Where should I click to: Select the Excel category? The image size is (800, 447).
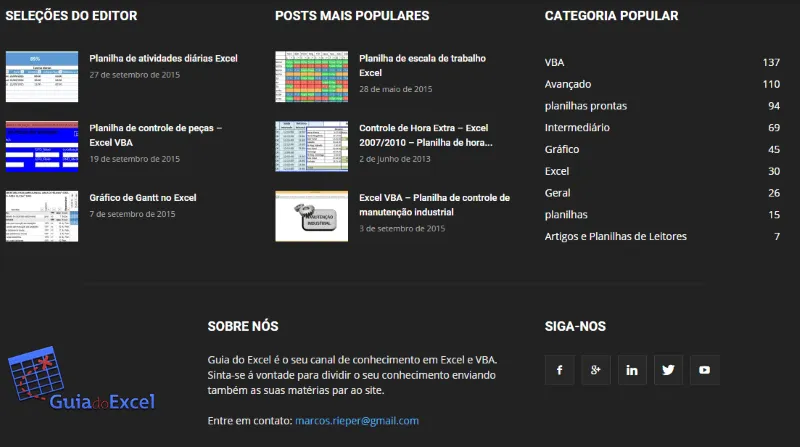557,171
